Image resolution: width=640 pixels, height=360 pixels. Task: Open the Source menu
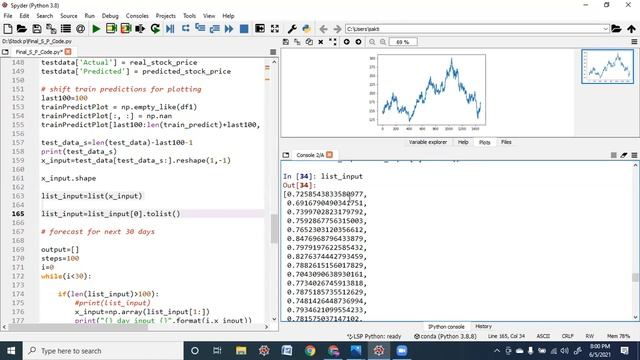pyautogui.click(x=69, y=16)
